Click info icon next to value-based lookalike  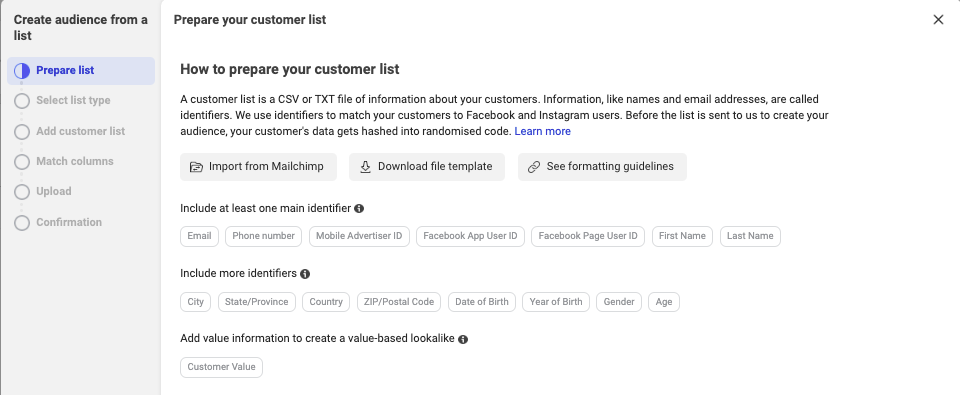click(x=463, y=339)
